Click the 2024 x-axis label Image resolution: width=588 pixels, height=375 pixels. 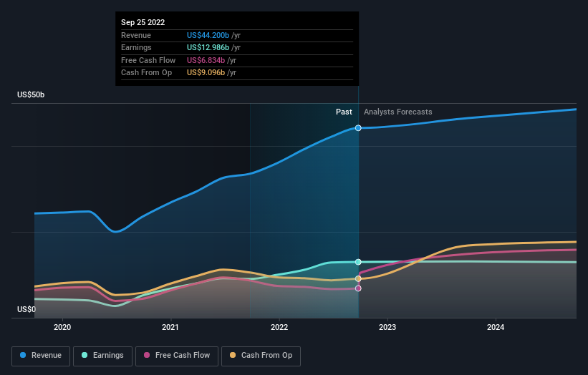click(496, 328)
